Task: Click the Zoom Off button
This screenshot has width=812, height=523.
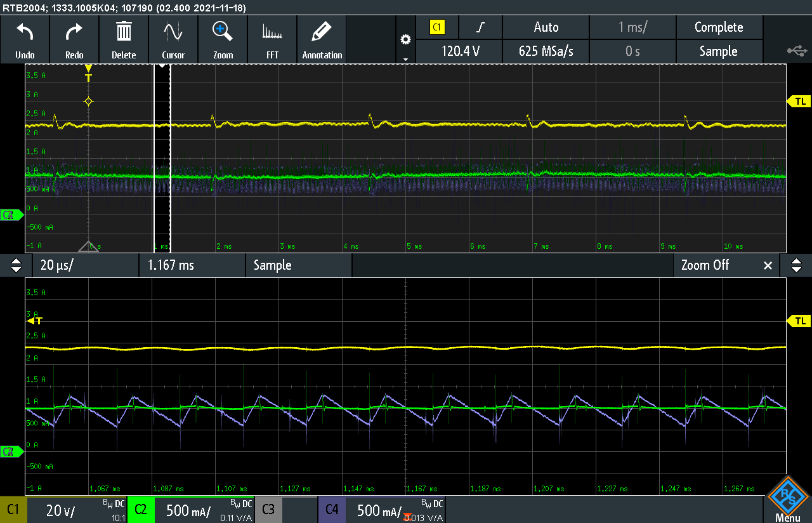Action: (x=704, y=265)
